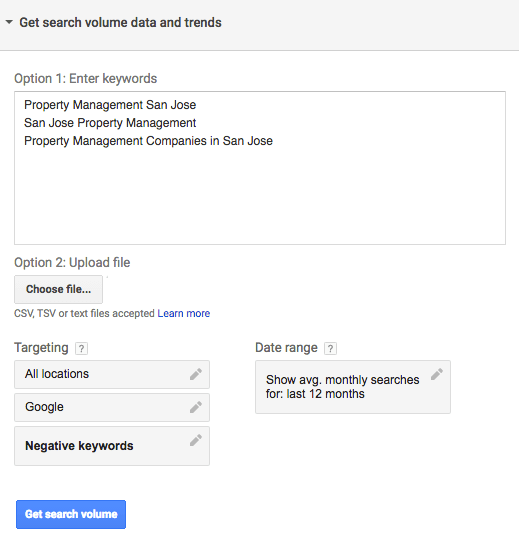Click the San Jose Property Management keyword line
This screenshot has width=519, height=547.
coord(110,123)
